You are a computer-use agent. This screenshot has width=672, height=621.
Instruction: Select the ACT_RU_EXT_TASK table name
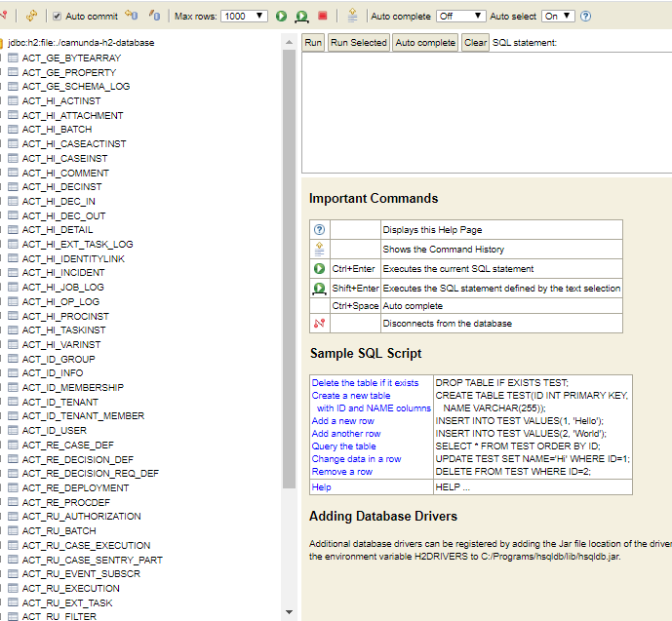(x=67, y=602)
